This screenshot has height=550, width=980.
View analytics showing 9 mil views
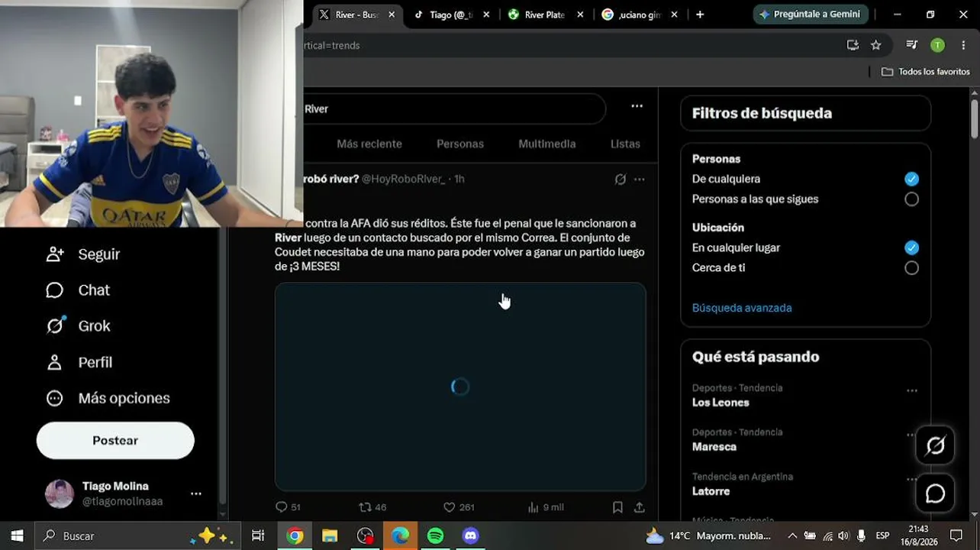[545, 507]
